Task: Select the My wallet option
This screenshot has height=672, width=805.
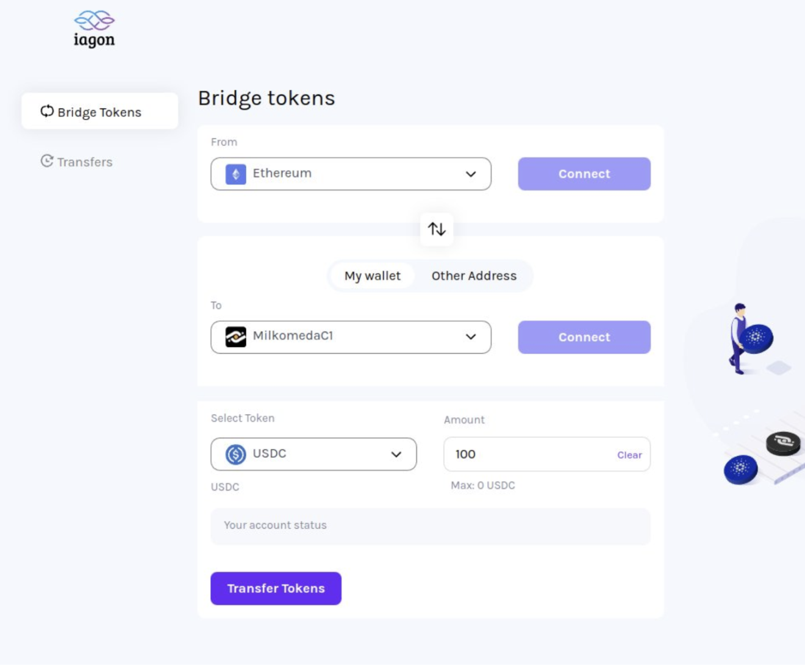Action: 372,276
